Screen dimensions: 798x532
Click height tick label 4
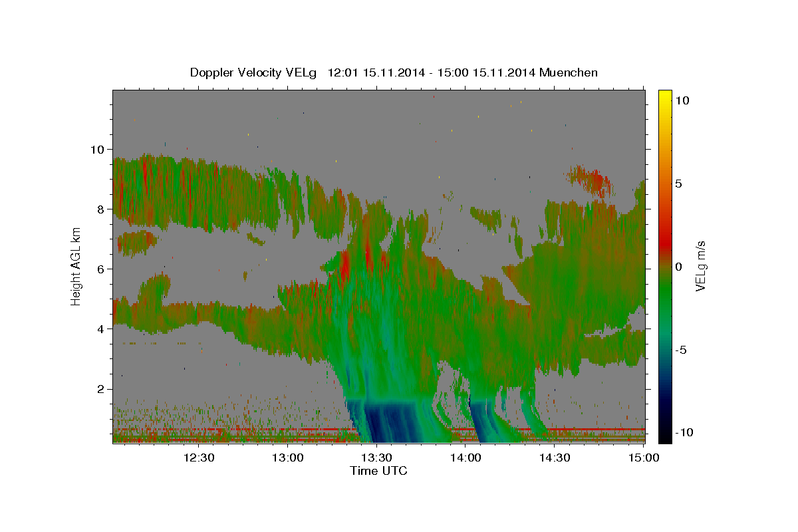point(102,329)
